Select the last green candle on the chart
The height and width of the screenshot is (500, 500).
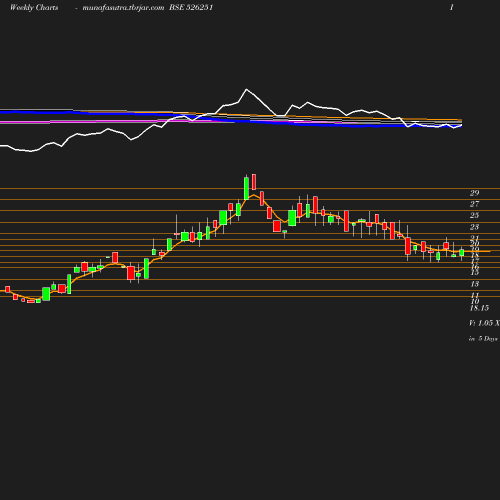click(462, 253)
